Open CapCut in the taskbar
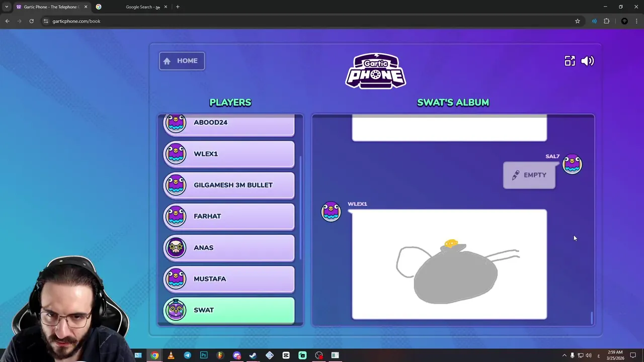Screen dimensions: 644x362 [286, 355]
